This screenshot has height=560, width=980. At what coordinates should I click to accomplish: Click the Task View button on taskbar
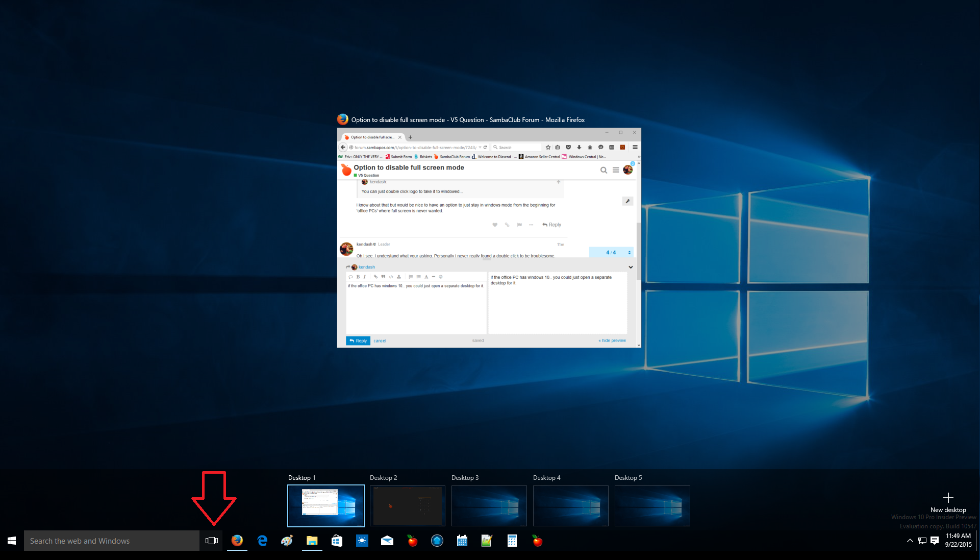[211, 541]
